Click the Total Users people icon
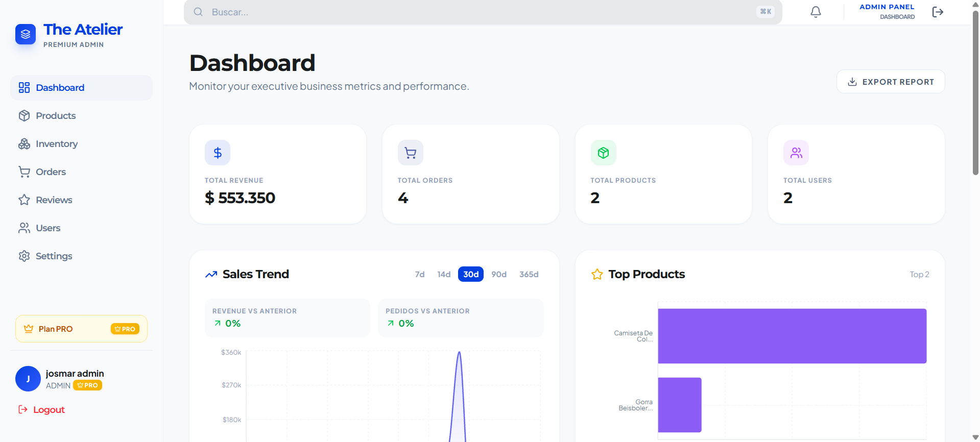The height and width of the screenshot is (442, 980). 796,153
